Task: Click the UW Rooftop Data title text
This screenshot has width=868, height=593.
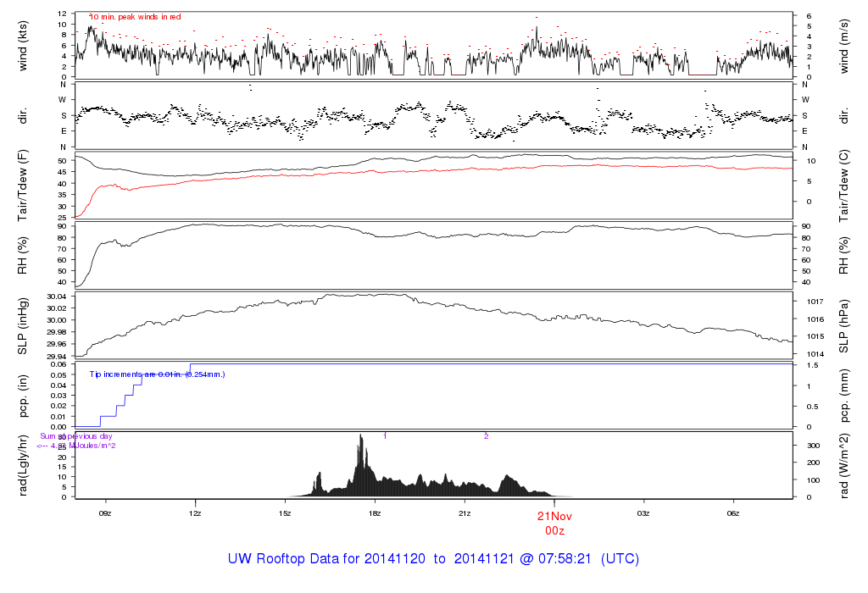Action: (x=433, y=559)
